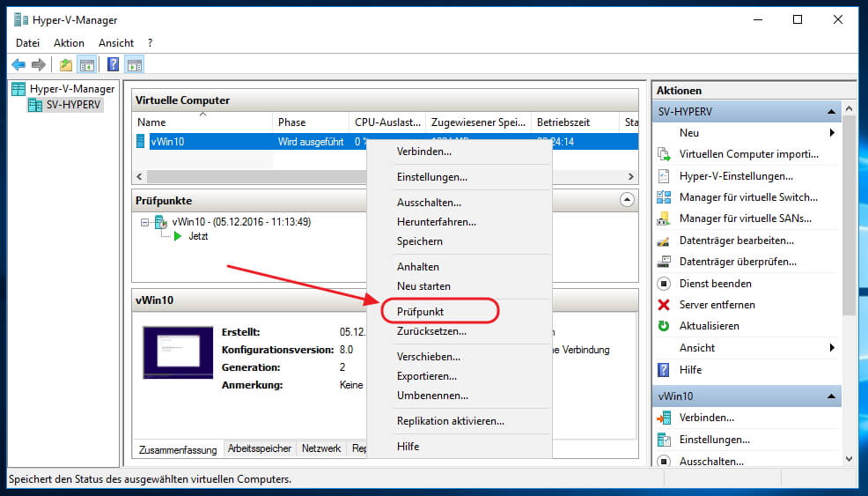
Task: Open the Help toolbar icon with question mark
Action: pos(113,65)
